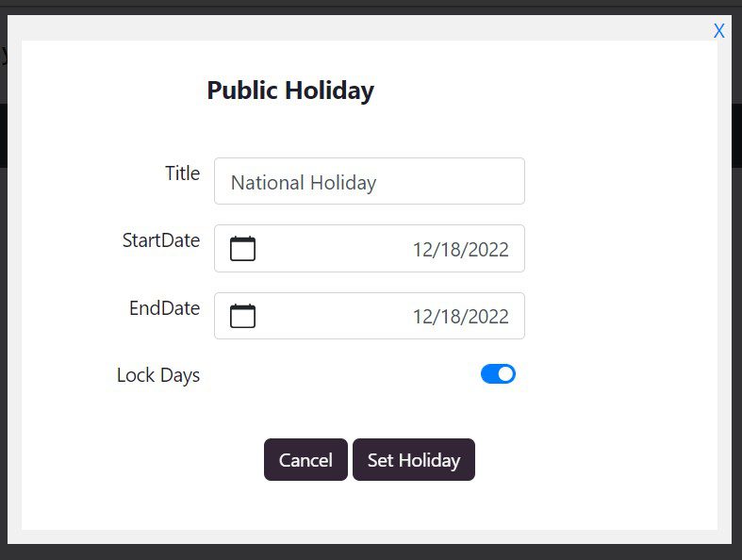
Task: Click the Set Holiday button
Action: (x=414, y=460)
